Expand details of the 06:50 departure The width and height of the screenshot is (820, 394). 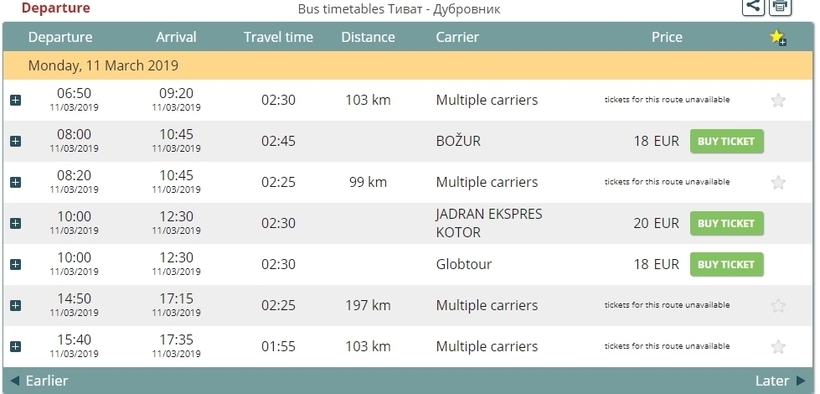[16, 100]
